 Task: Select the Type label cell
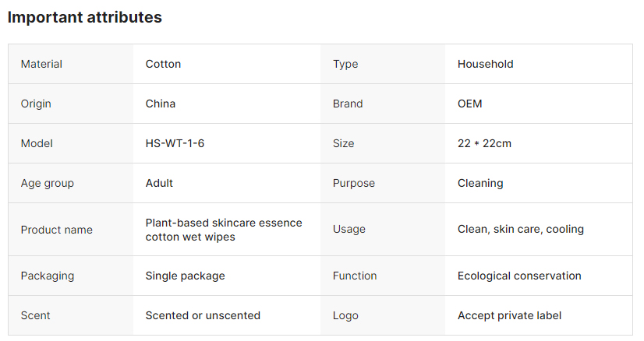coord(345,64)
